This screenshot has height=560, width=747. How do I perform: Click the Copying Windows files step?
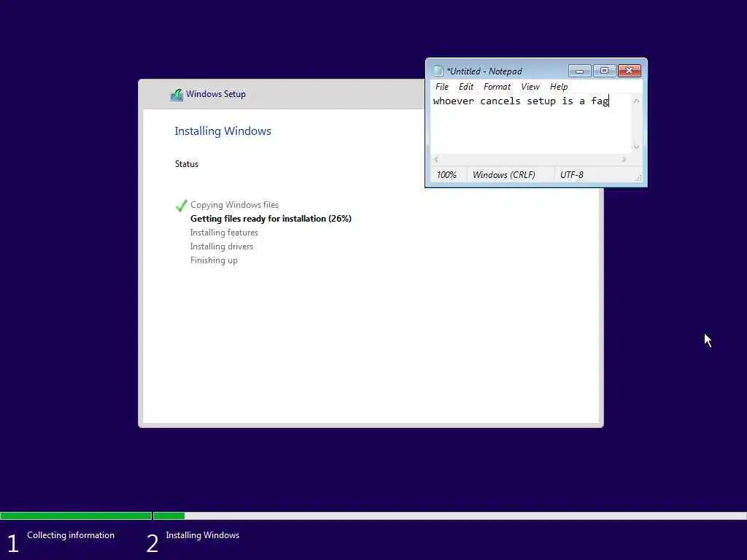click(234, 205)
